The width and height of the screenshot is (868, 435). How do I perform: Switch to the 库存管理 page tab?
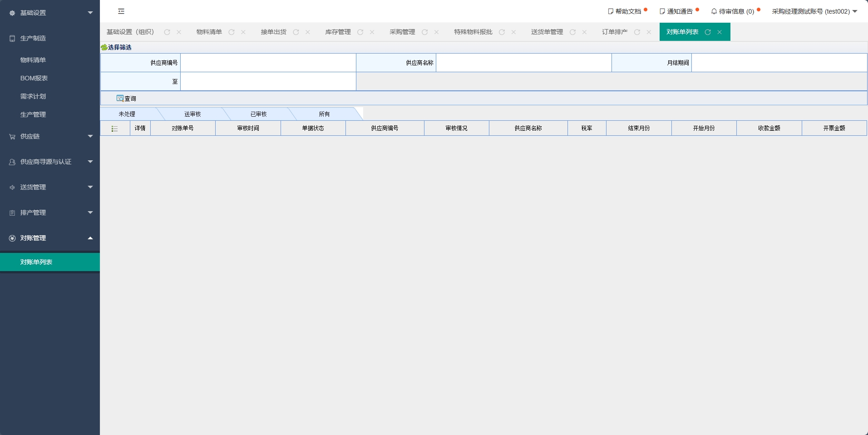coord(338,32)
